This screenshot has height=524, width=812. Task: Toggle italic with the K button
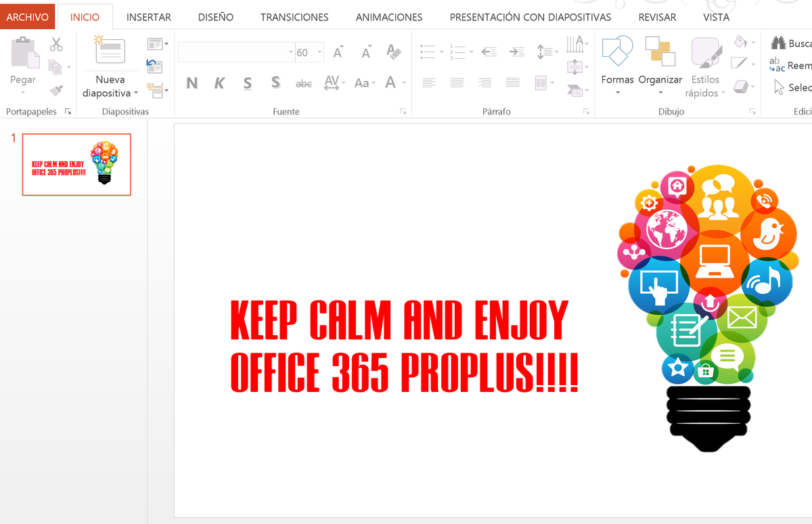tap(219, 83)
